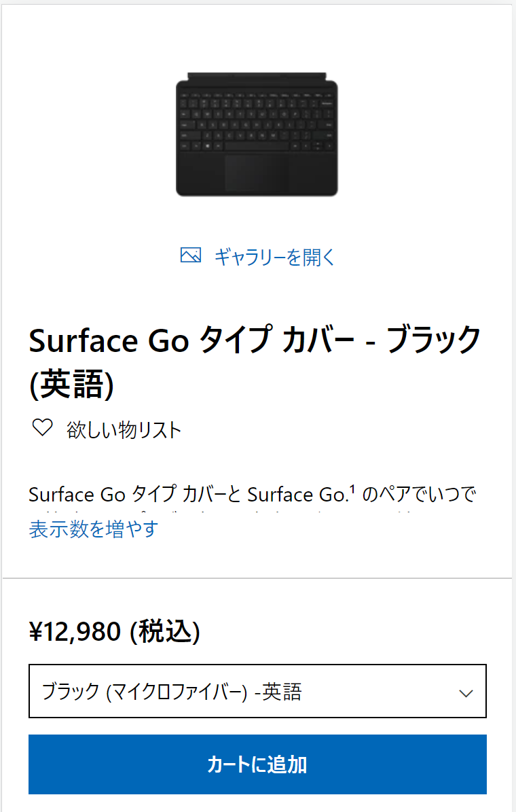Expand description with 表示数を増やす
Image resolution: width=516 pixels, height=812 pixels.
coord(93,529)
